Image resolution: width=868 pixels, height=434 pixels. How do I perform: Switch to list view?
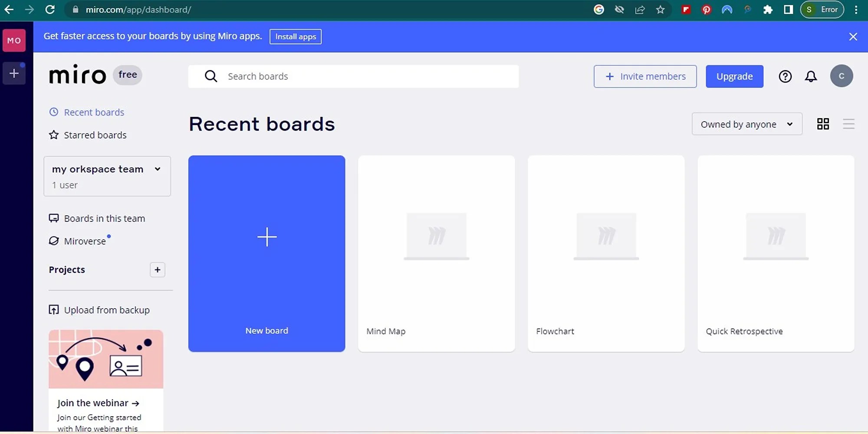pyautogui.click(x=848, y=124)
